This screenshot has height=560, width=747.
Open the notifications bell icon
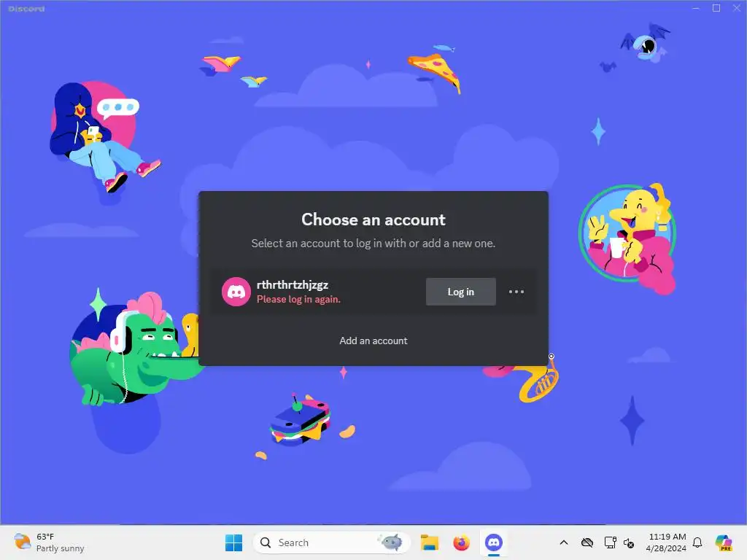coord(697,542)
